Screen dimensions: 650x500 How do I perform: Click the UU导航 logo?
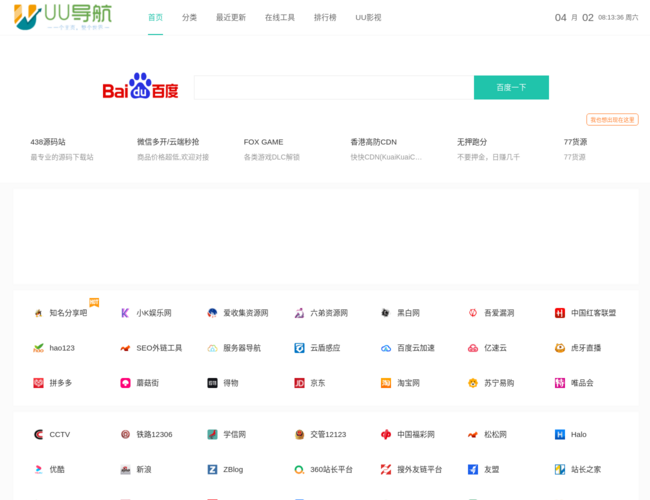[x=63, y=17]
